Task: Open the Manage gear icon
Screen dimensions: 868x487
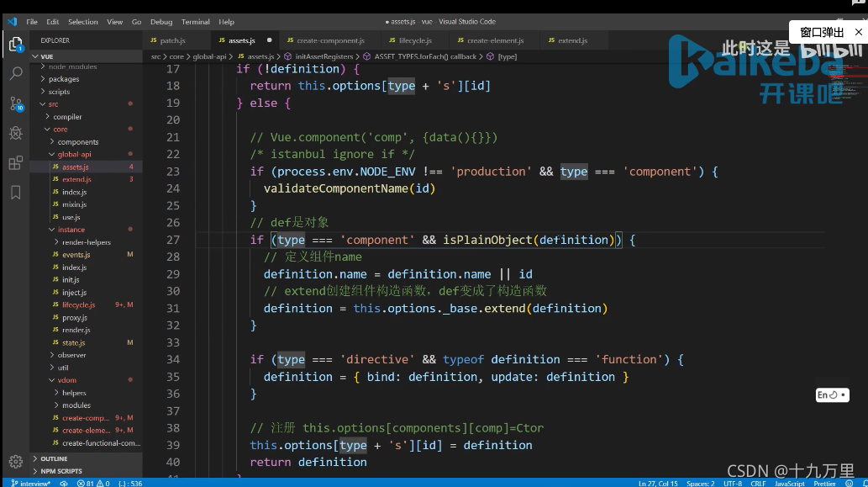Action: coord(15,461)
